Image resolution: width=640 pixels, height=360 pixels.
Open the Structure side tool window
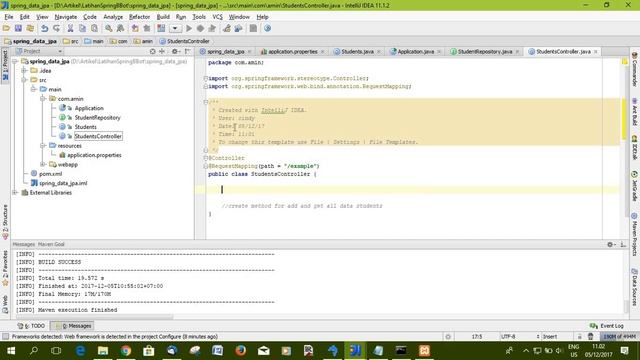point(5,223)
